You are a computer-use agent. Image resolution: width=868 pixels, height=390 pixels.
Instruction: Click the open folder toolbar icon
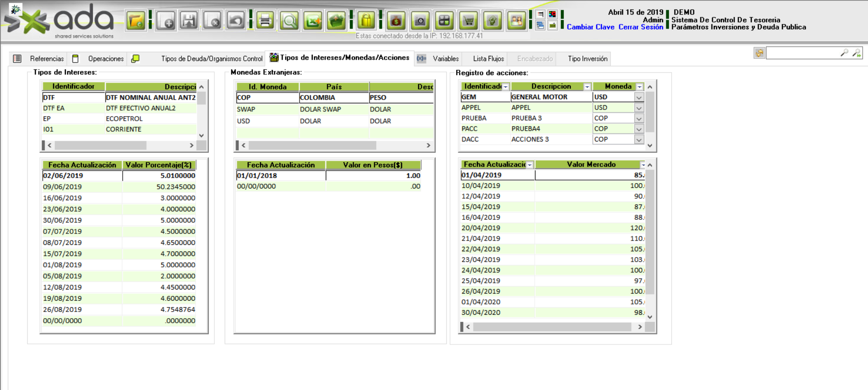(x=135, y=21)
